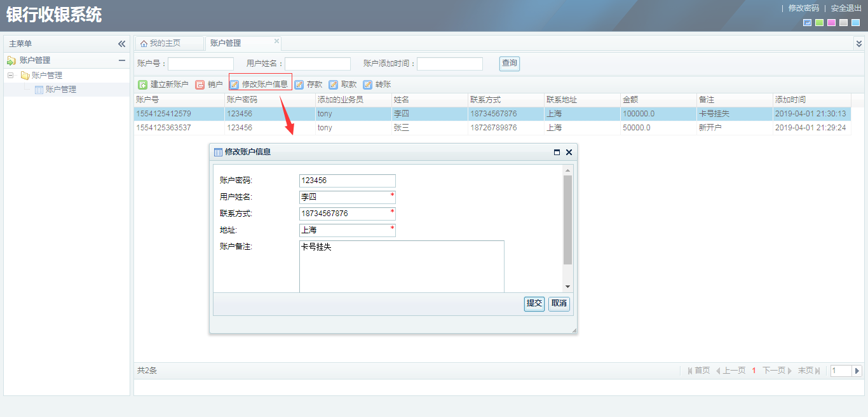Click the 存款 deposit icon
This screenshot has height=417, width=868.
(299, 85)
